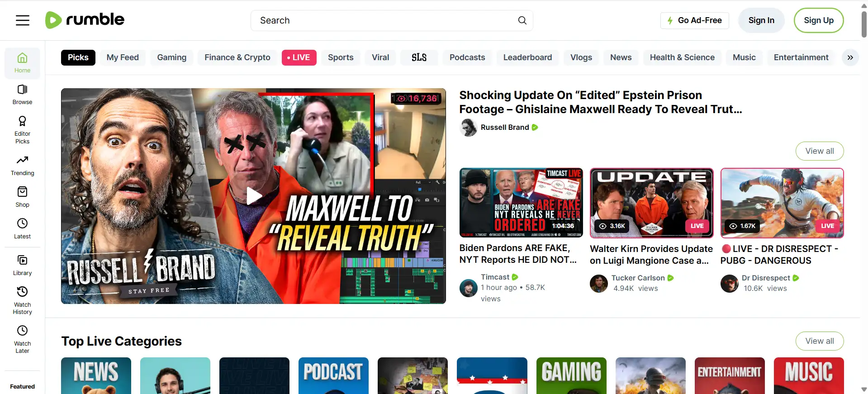The height and width of the screenshot is (394, 868).
Task: Open Watch History in the sidebar
Action: click(22, 301)
